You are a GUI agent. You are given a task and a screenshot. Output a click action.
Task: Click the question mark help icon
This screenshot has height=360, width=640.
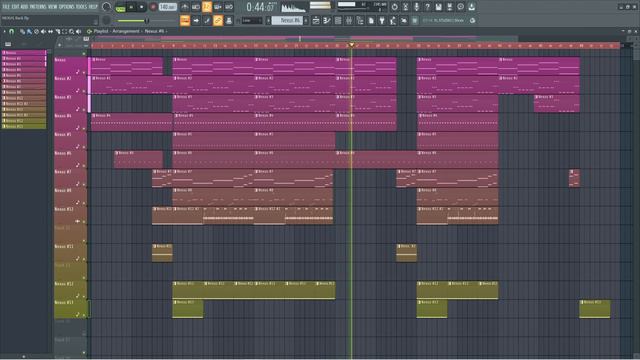[427, 7]
